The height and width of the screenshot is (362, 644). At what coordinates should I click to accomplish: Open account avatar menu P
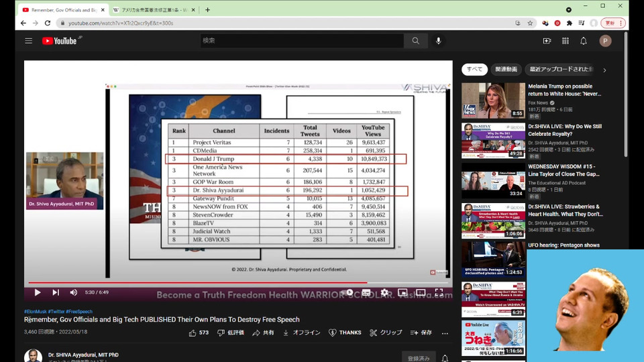(605, 41)
